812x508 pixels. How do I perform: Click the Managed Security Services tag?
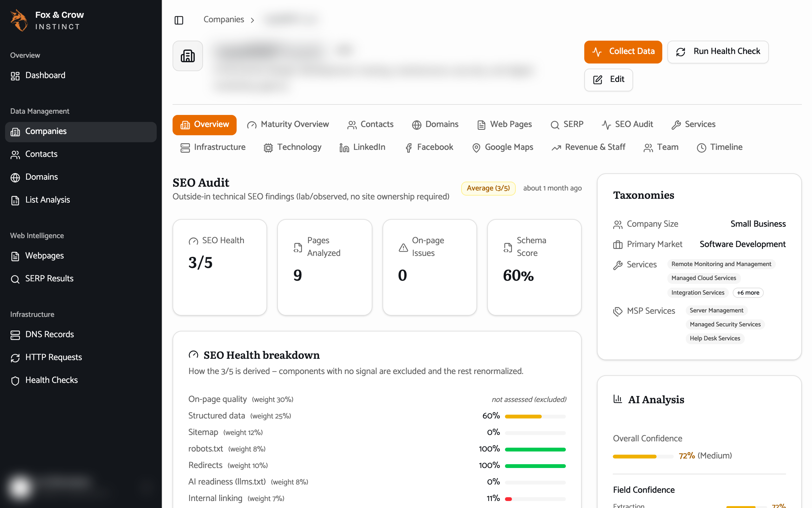(725, 325)
